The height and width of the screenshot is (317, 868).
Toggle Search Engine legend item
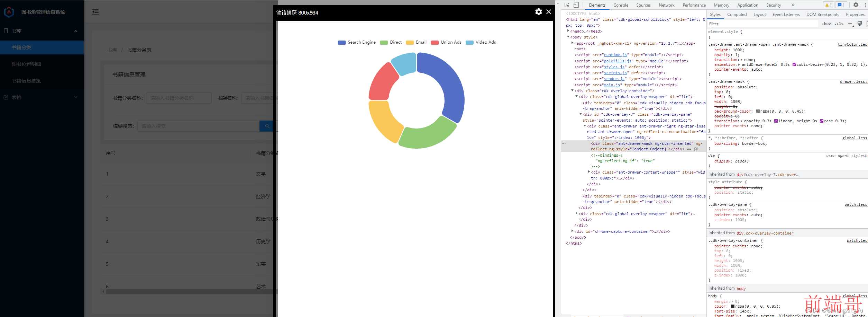357,42
